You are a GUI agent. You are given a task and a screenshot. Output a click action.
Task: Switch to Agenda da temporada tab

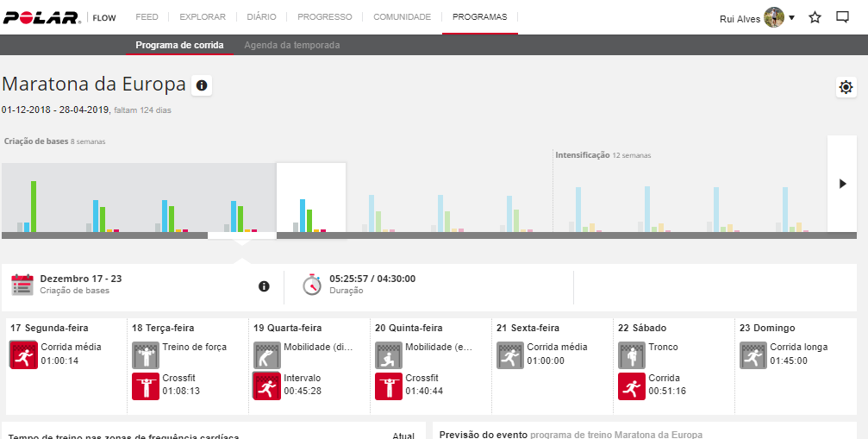click(x=291, y=45)
